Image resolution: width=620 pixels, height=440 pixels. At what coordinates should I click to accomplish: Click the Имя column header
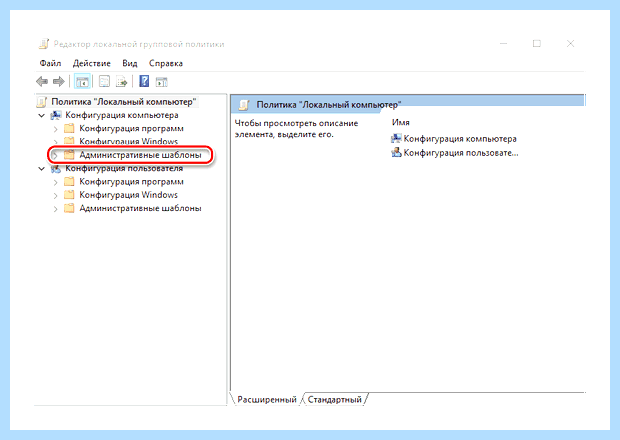(x=401, y=123)
